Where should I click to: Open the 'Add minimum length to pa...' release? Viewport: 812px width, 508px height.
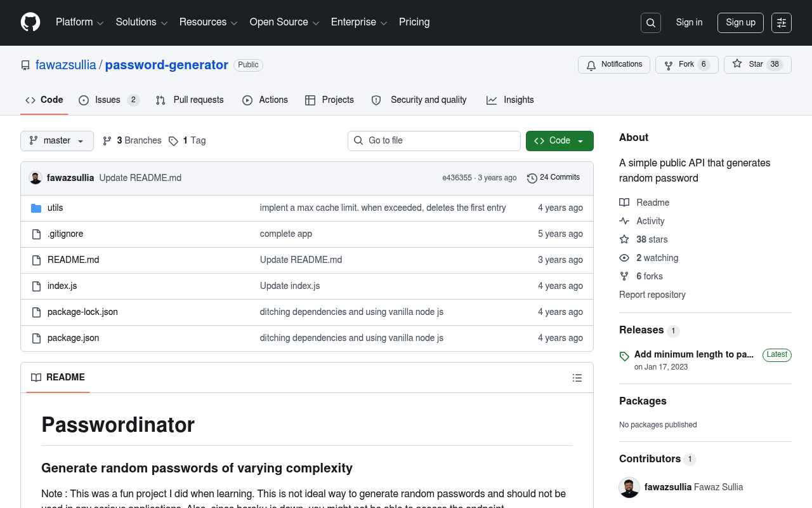point(694,354)
